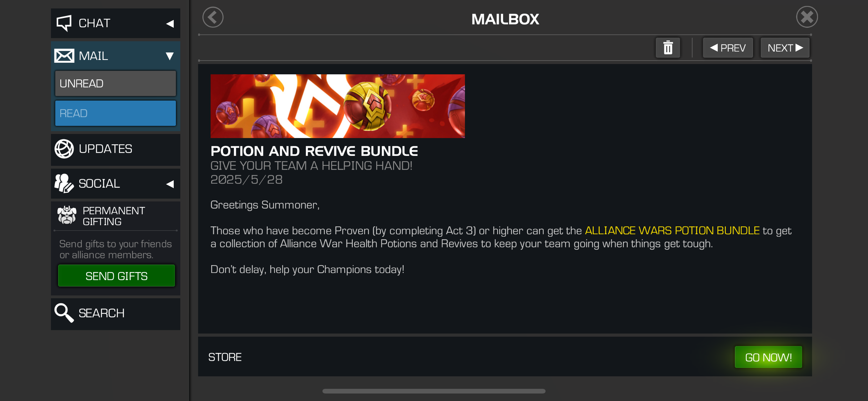This screenshot has width=868, height=401.
Task: Open the Updates menu item
Action: [116, 150]
